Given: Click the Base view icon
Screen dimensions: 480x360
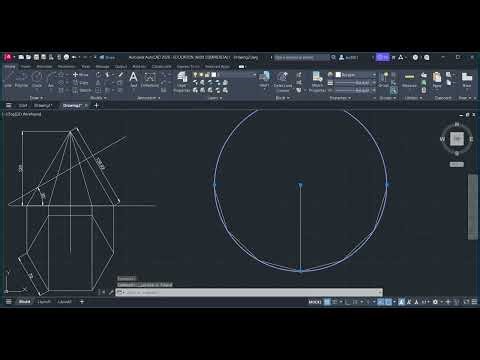Looking at the screenshot, I should 467,80.
